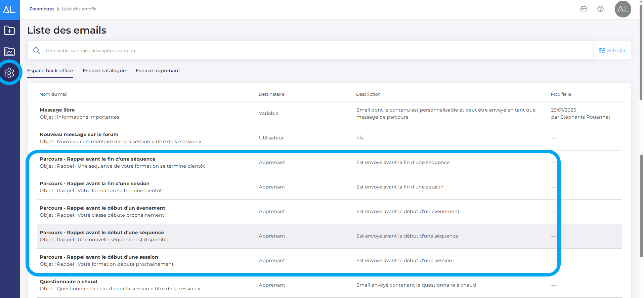Click the search magnifier icon
Screen dimensions: 644x298
click(x=37, y=51)
